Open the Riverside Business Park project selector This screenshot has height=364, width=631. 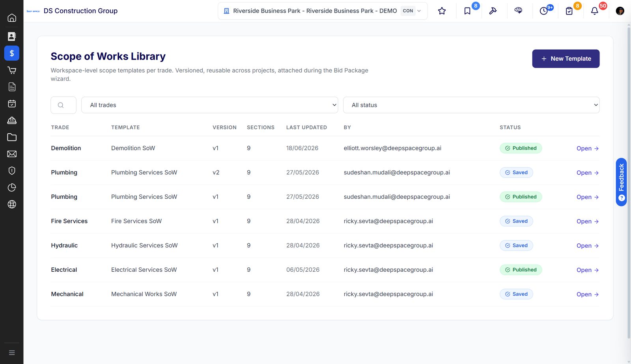[x=323, y=11]
